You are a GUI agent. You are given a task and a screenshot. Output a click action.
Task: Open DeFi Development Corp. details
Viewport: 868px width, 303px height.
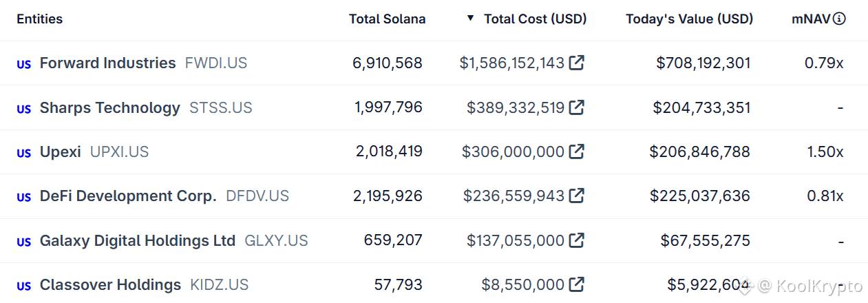pyautogui.click(x=128, y=196)
